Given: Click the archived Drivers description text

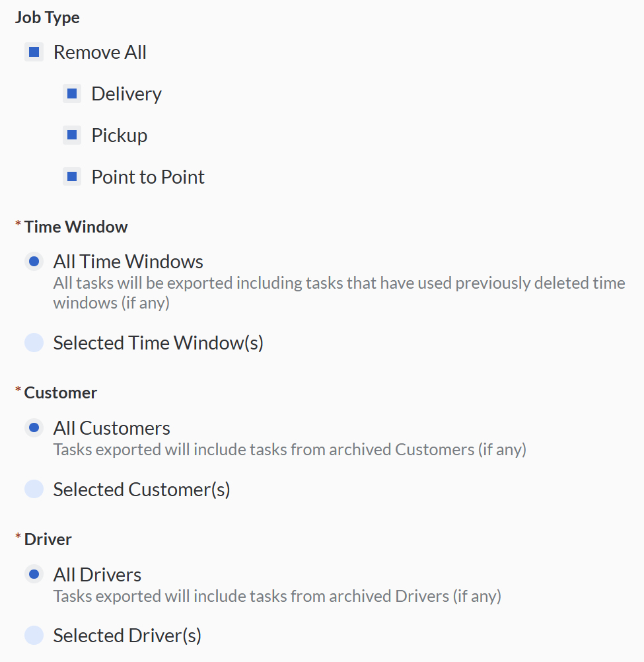Looking at the screenshot, I should (x=277, y=597).
